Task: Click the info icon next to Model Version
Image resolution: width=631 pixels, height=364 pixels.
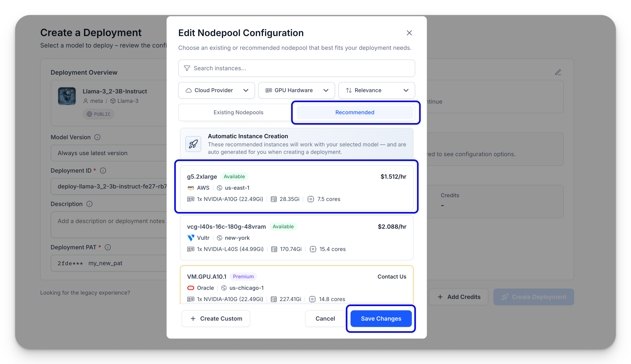Action: (97, 137)
